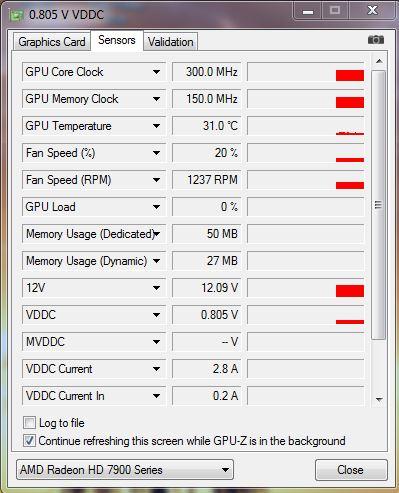Open the VDDC sensor dropdown arrow
The width and height of the screenshot is (399, 493).
[x=156, y=315]
